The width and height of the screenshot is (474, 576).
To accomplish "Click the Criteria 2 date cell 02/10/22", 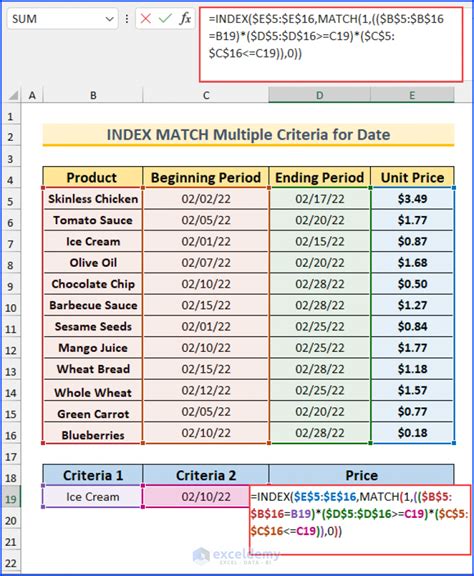I will (x=206, y=497).
